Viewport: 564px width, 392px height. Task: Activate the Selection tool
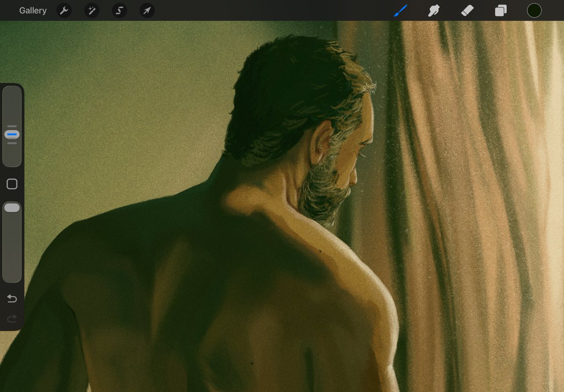coord(119,10)
